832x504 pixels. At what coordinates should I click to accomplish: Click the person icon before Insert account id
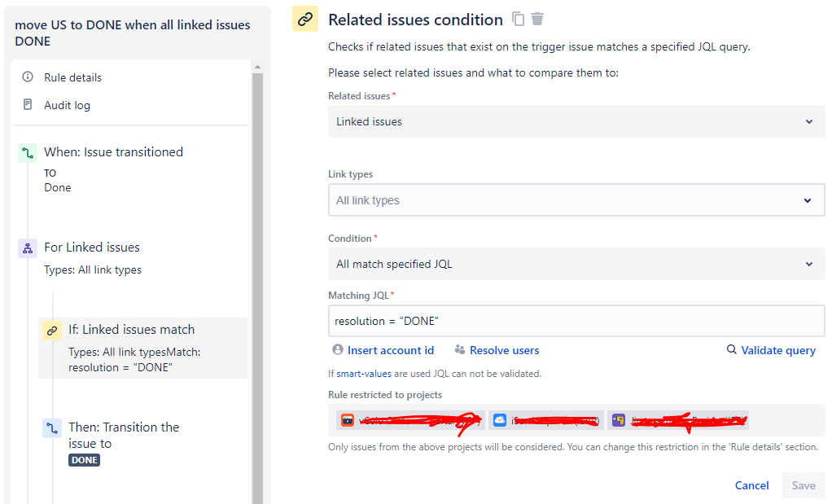pyautogui.click(x=337, y=350)
